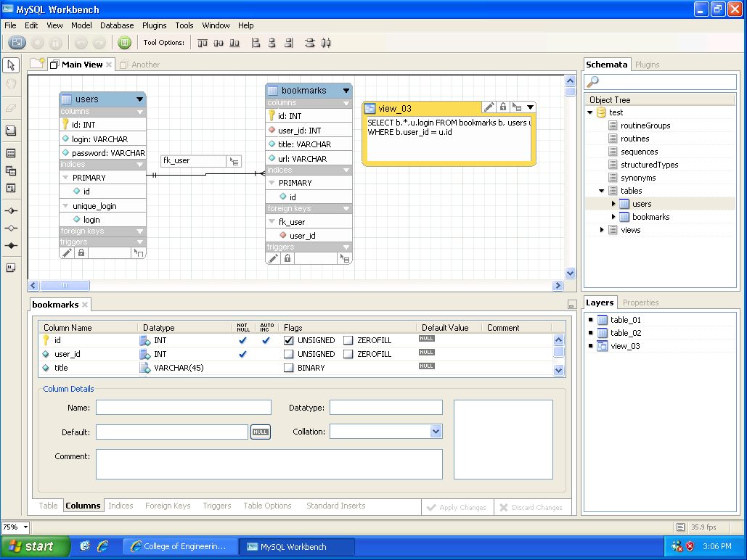747x560 pixels.
Task: Select the single-grid new table tool
Action: (x=11, y=153)
